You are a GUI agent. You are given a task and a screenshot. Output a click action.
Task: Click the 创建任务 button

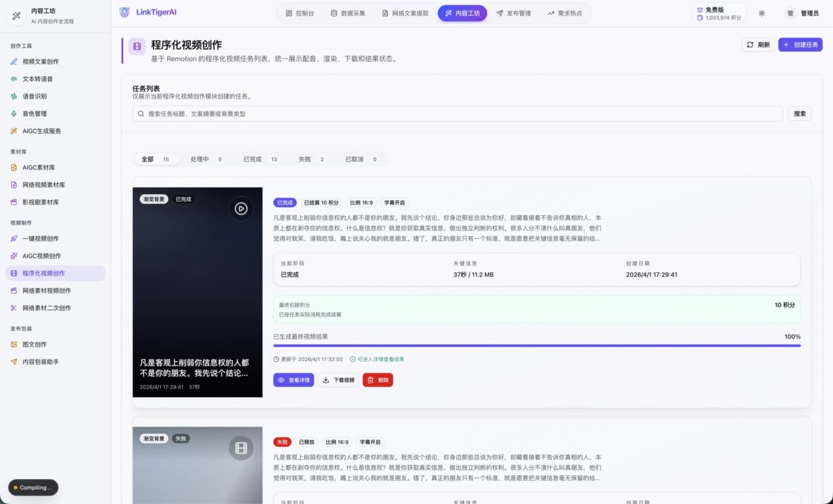(x=800, y=45)
